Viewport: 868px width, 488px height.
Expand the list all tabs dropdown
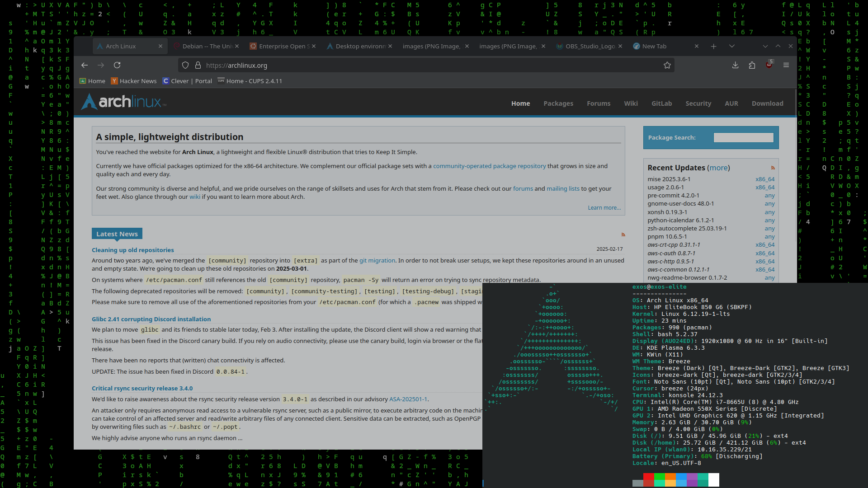(731, 46)
